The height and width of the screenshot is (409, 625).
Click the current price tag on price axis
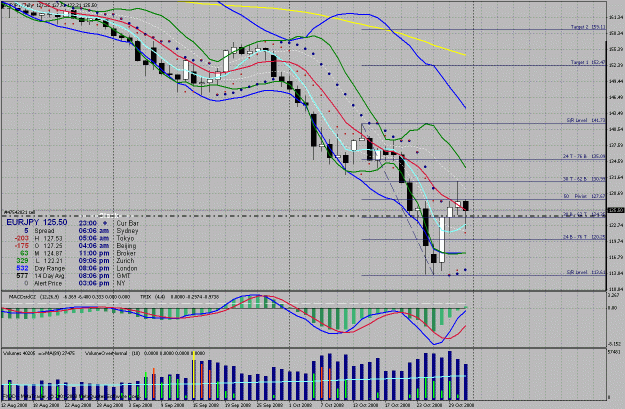[616, 210]
